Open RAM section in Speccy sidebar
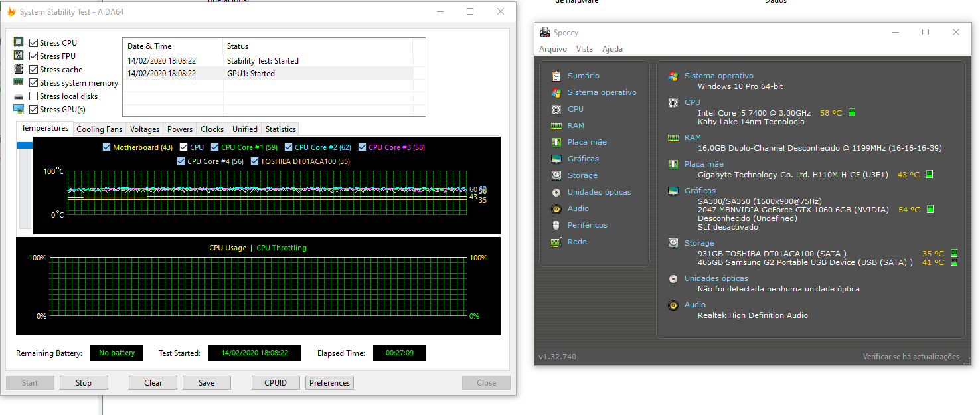The image size is (980, 415). tap(576, 125)
